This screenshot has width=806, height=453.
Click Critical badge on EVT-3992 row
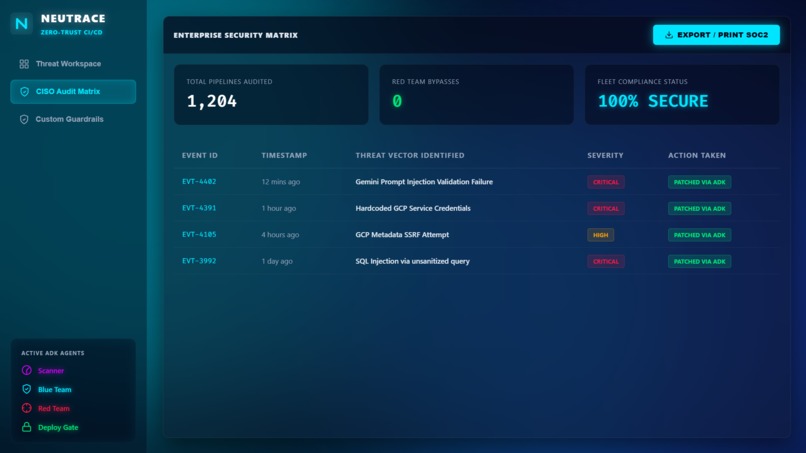[606, 262]
